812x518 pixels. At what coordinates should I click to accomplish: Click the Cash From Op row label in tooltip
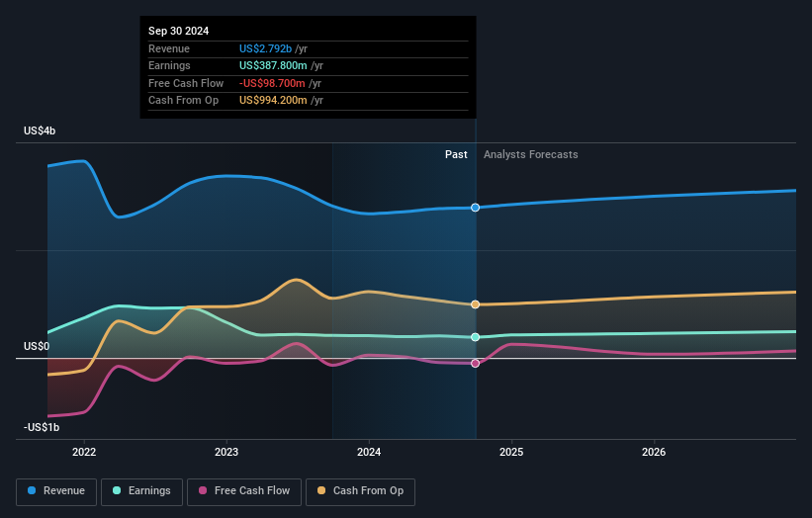[x=183, y=101]
